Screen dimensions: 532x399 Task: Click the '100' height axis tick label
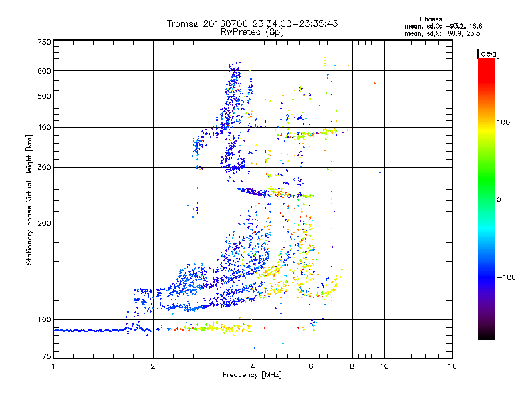click(x=44, y=320)
